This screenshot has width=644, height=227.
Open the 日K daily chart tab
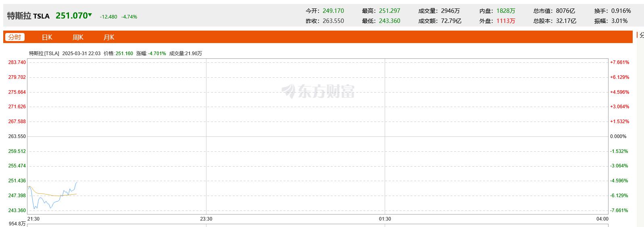[x=47, y=37]
